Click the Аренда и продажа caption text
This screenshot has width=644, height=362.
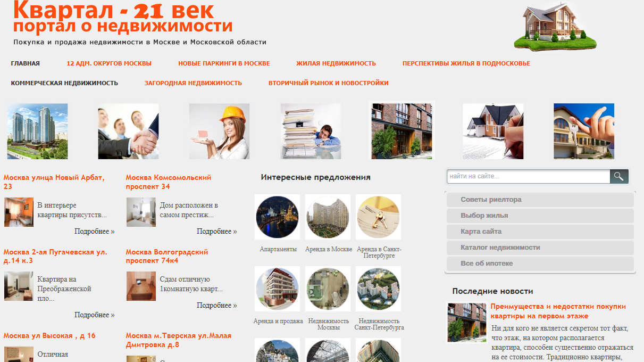(278, 321)
